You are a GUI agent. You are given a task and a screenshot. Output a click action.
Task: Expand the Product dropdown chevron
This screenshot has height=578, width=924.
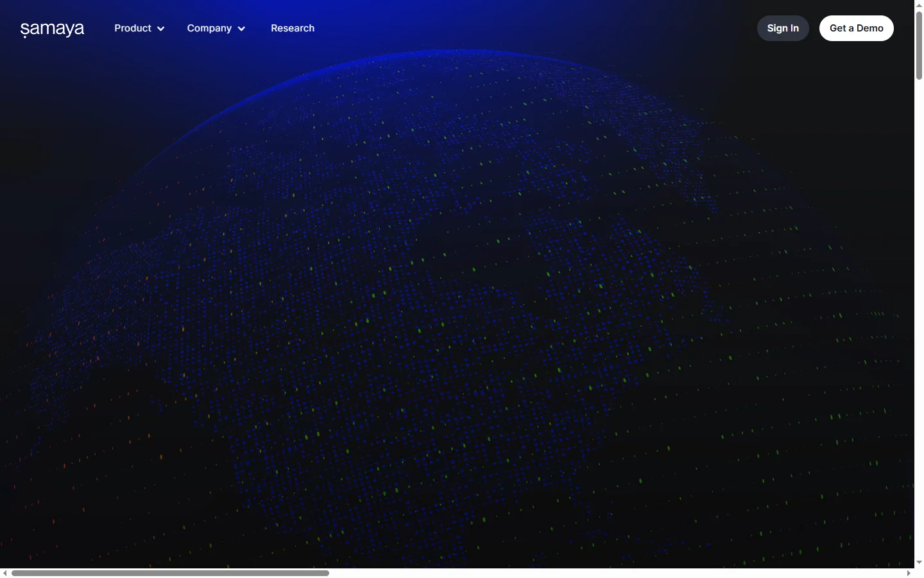[160, 29]
